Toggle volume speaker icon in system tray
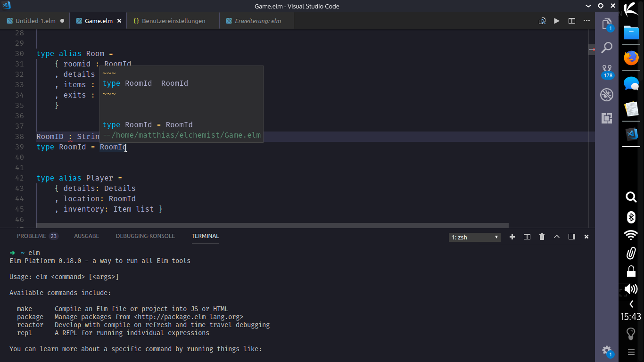The width and height of the screenshot is (644, 362). click(631, 289)
